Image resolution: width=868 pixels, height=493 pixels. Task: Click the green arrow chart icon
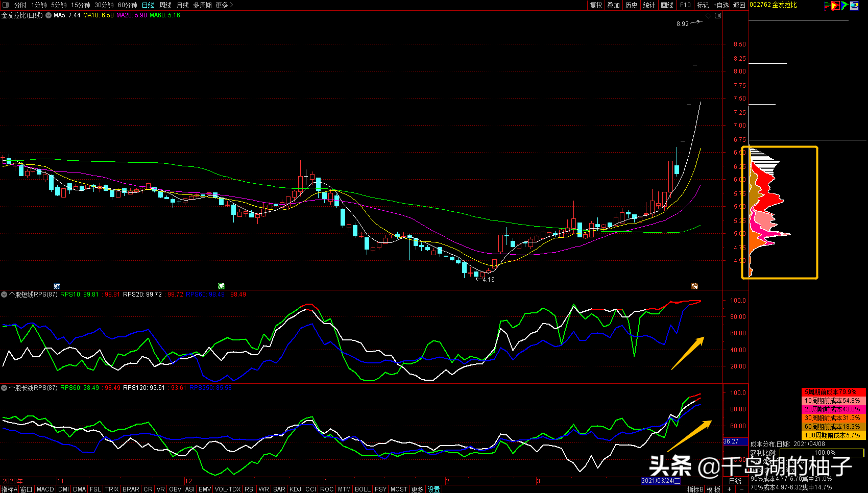[845, 6]
